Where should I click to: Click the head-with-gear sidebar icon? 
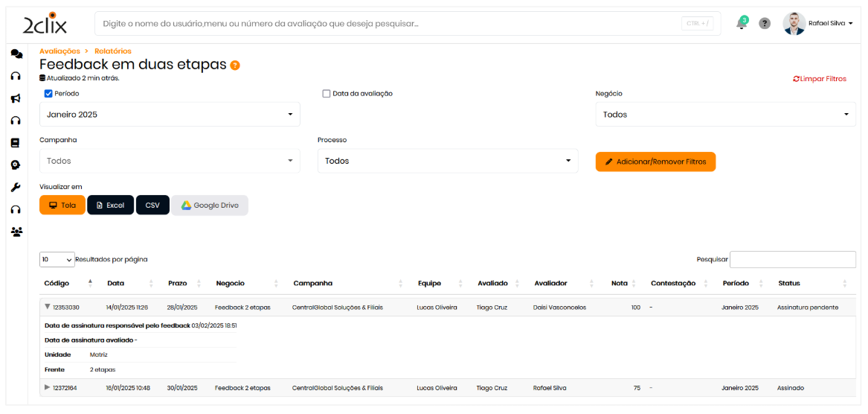pos(16,165)
